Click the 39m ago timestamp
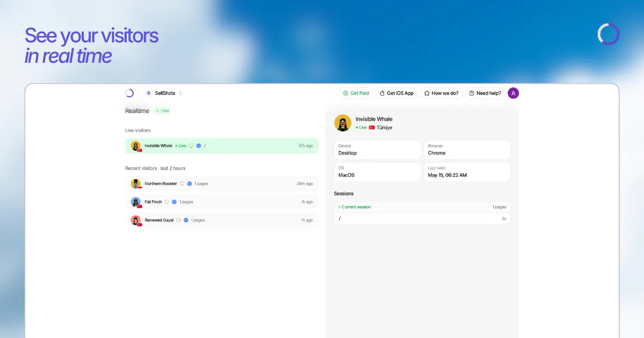Viewport: 644px width, 338px height. 305,183
